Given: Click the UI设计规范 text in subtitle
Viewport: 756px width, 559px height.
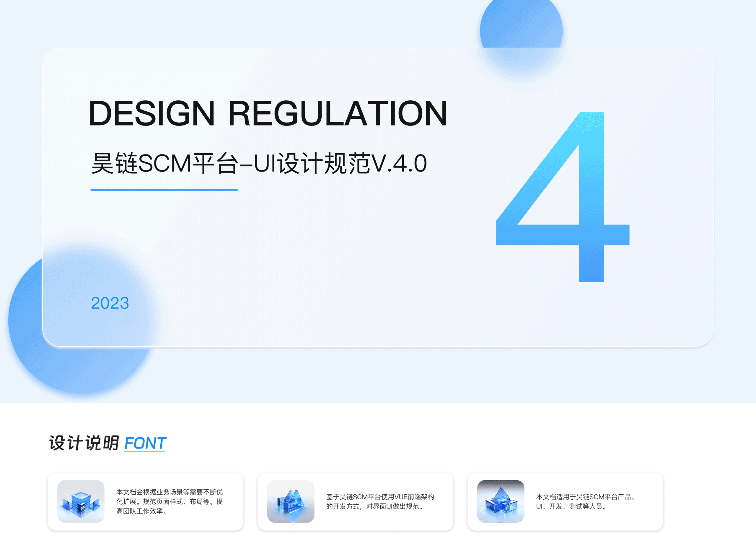Looking at the screenshot, I should coord(311,163).
